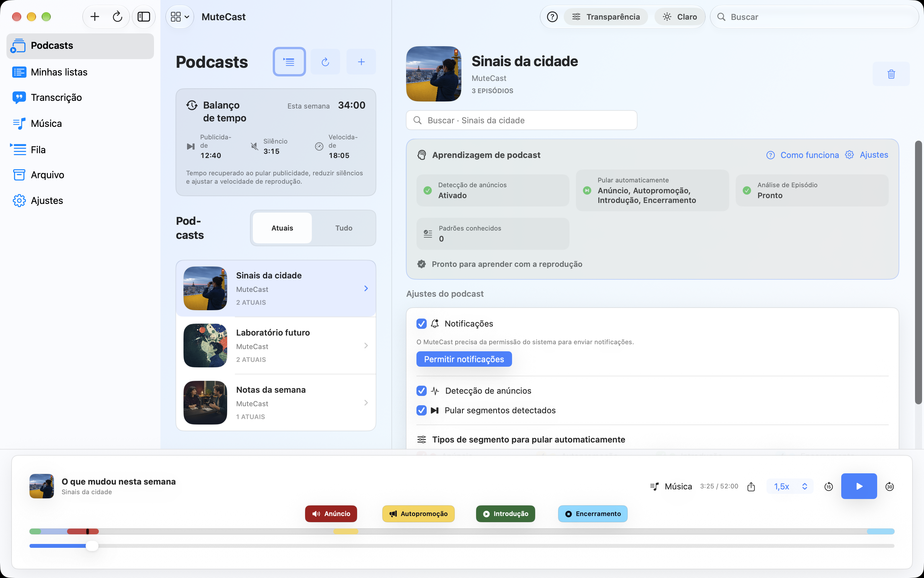Viewport: 924px width, 578px height.
Task: Open Sinais da cidade row chevron
Action: click(366, 288)
